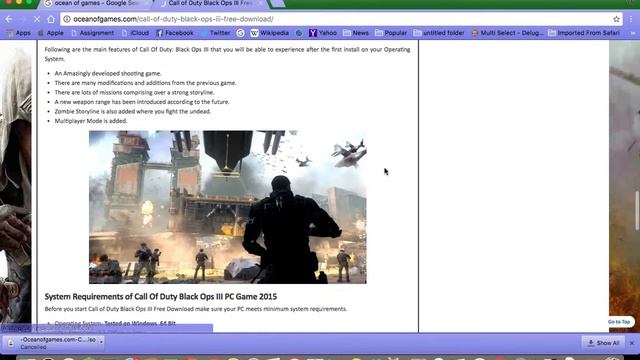Screen dimensions: 640x360
Task: Open the Chrome three-dot menu
Action: [x=631, y=19]
